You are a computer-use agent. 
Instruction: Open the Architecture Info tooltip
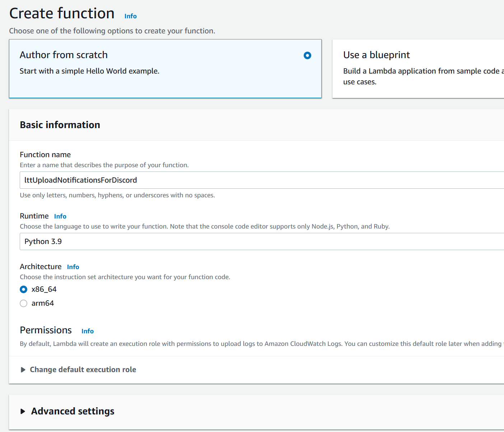coord(73,267)
